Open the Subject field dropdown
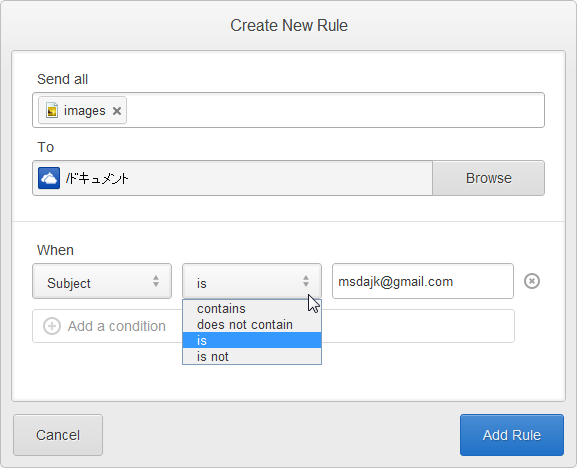Screen dimensions: 577x468 pos(102,281)
